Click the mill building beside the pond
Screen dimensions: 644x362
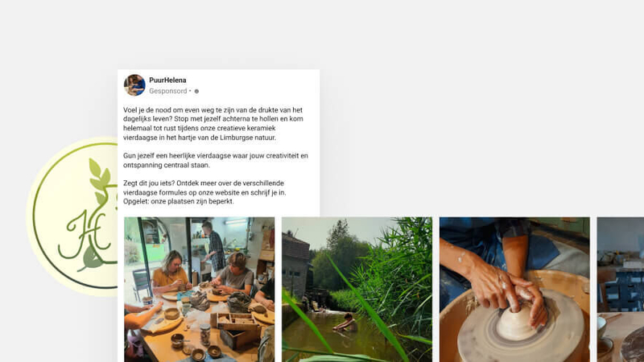pos(296,267)
